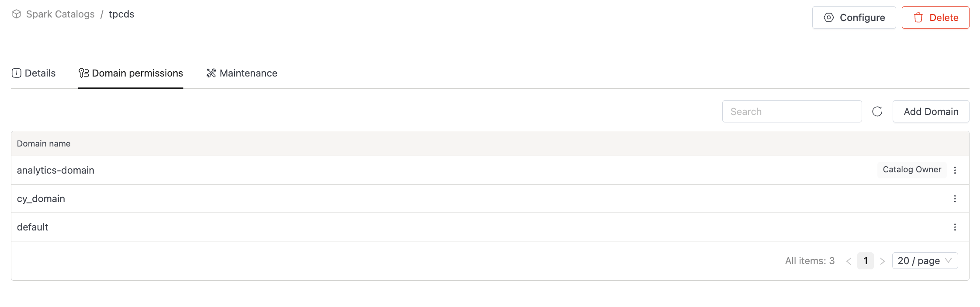Open the 20 per page dropdown
This screenshot has width=980, height=307.
pyautogui.click(x=925, y=261)
